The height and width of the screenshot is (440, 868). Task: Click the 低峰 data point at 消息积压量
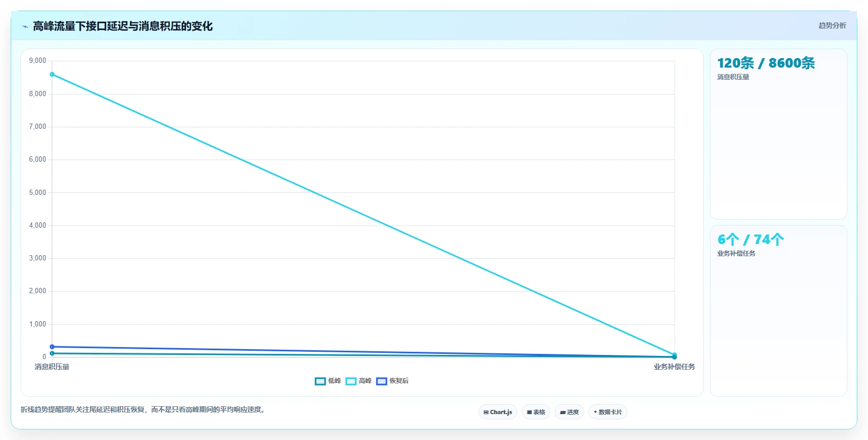coord(52,353)
